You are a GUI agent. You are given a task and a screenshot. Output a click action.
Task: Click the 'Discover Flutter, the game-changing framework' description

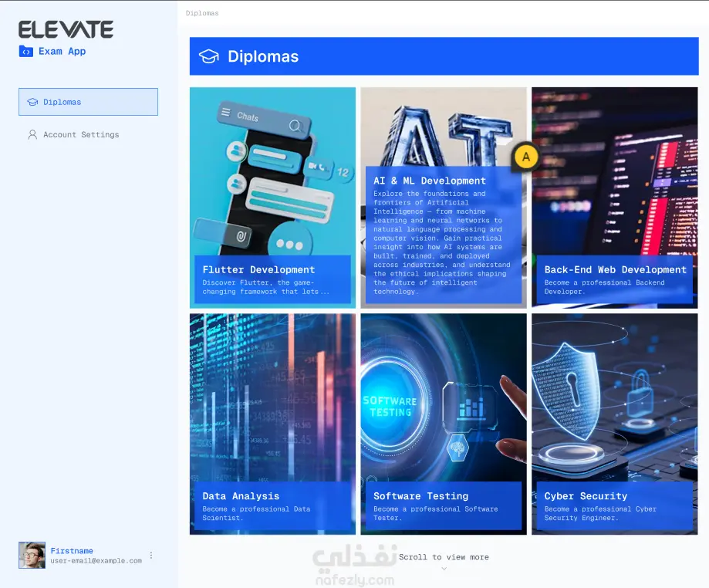(266, 287)
